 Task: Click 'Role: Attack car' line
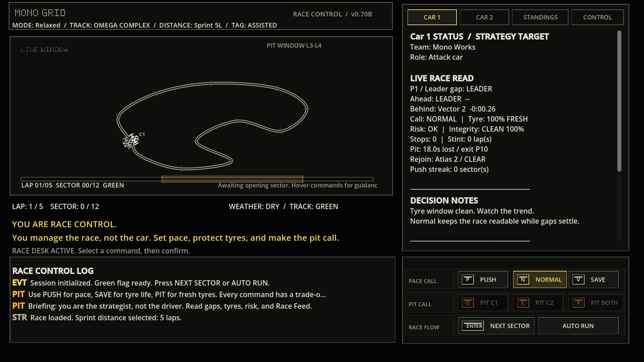(x=436, y=57)
